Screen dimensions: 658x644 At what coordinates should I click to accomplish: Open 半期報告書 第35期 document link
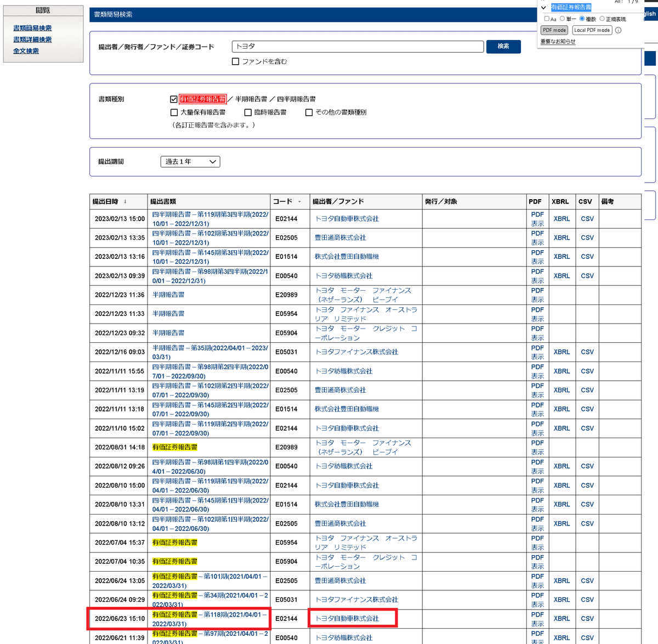click(x=211, y=352)
